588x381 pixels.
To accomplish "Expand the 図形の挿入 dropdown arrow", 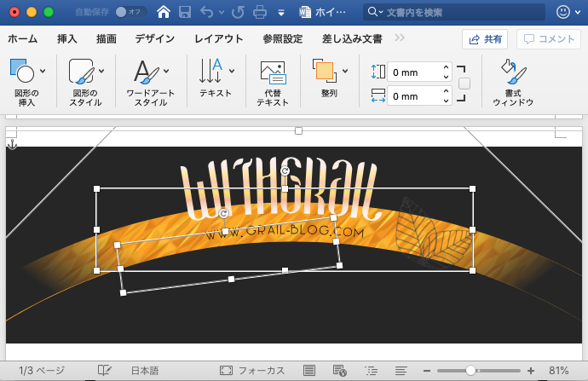I will coord(43,71).
